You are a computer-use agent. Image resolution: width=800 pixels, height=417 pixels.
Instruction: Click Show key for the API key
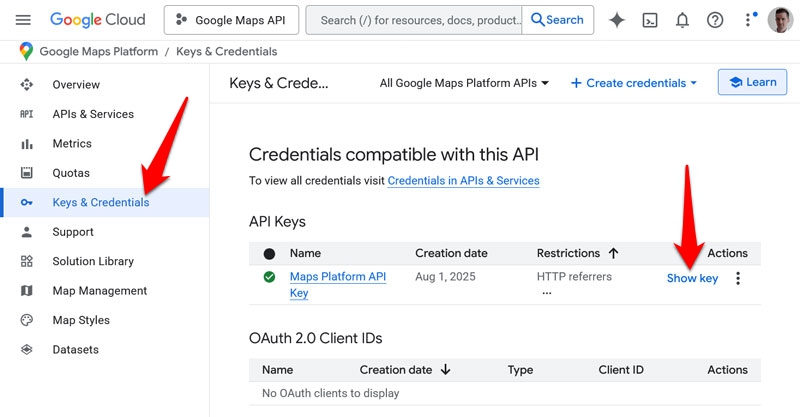point(692,278)
